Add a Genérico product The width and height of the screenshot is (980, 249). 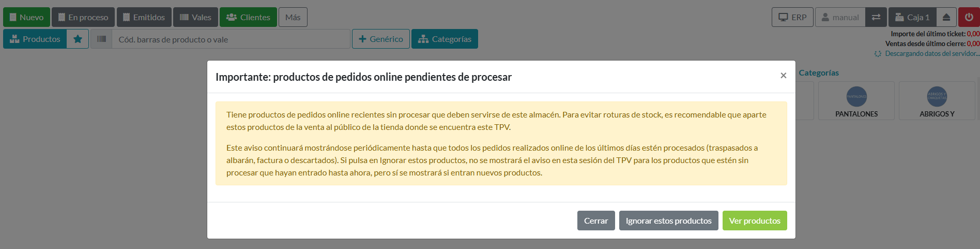380,39
